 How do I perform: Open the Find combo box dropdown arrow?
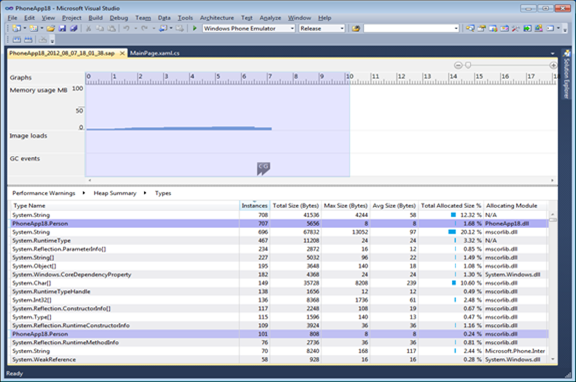pyautogui.click(x=456, y=28)
